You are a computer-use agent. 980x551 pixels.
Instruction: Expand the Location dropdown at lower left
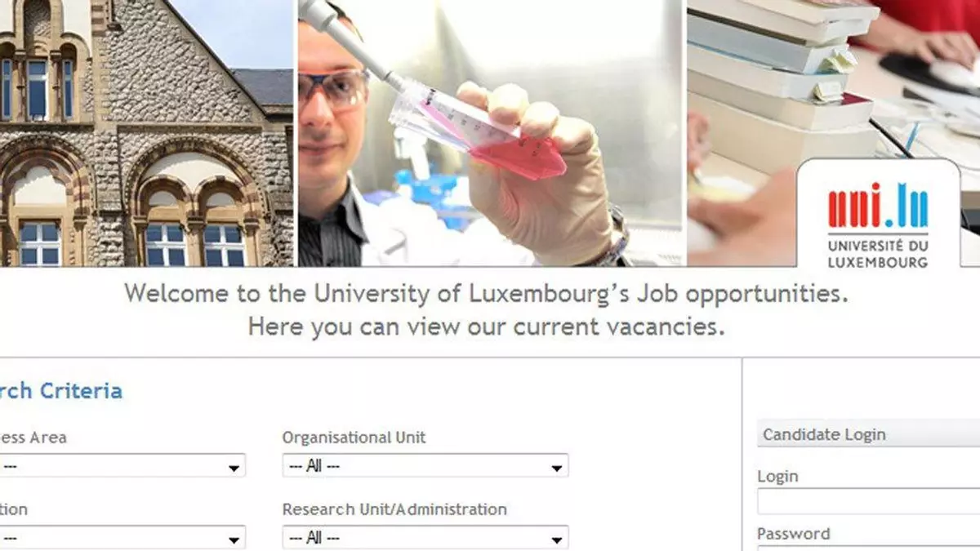click(122, 538)
